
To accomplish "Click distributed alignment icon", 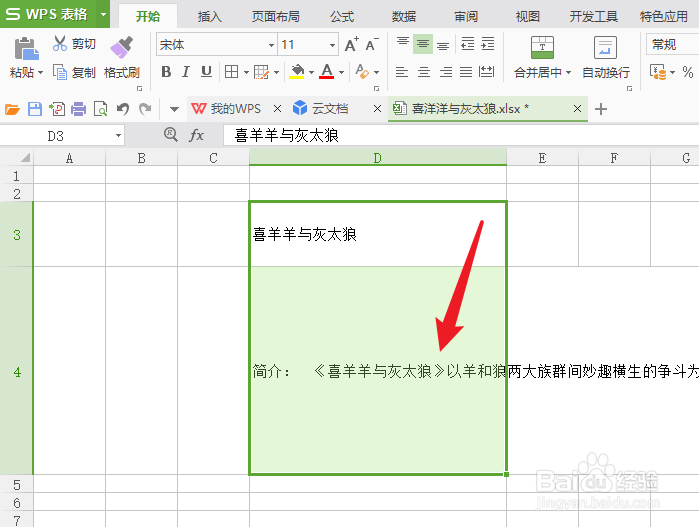I will click(486, 72).
